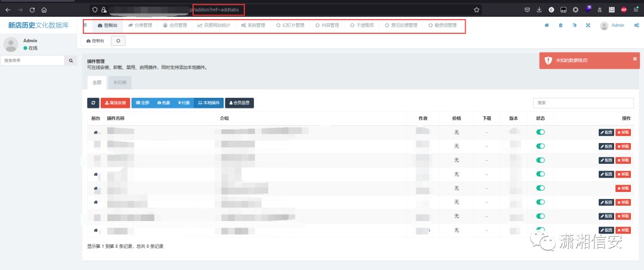Click the magnifier search button beside the menu search
Viewport: 644px width, 270px height.
tap(70, 61)
